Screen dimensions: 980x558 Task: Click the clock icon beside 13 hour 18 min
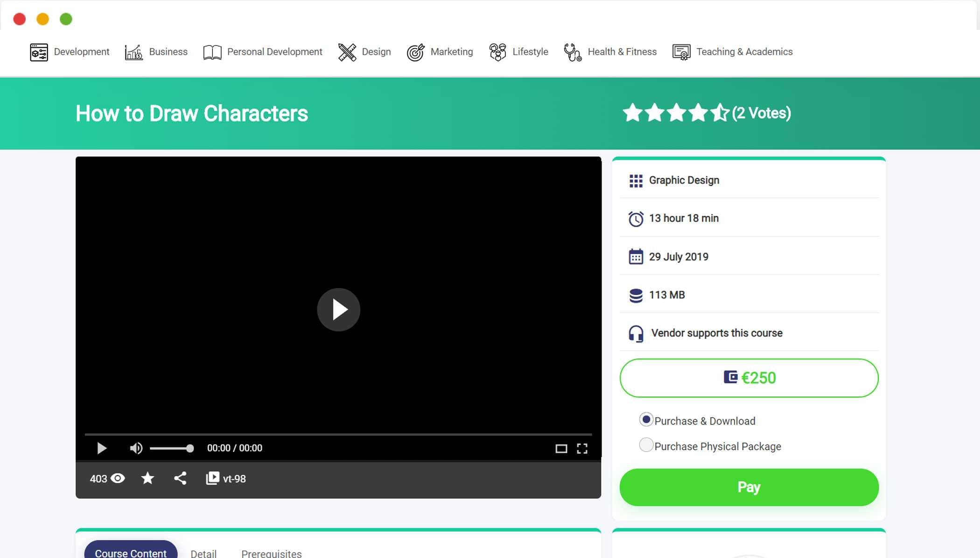pyautogui.click(x=636, y=219)
